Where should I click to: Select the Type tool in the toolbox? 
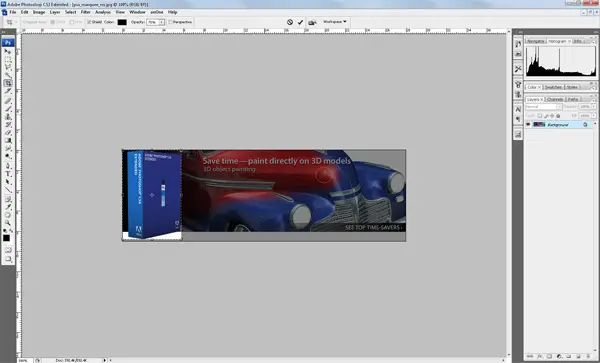(8, 174)
